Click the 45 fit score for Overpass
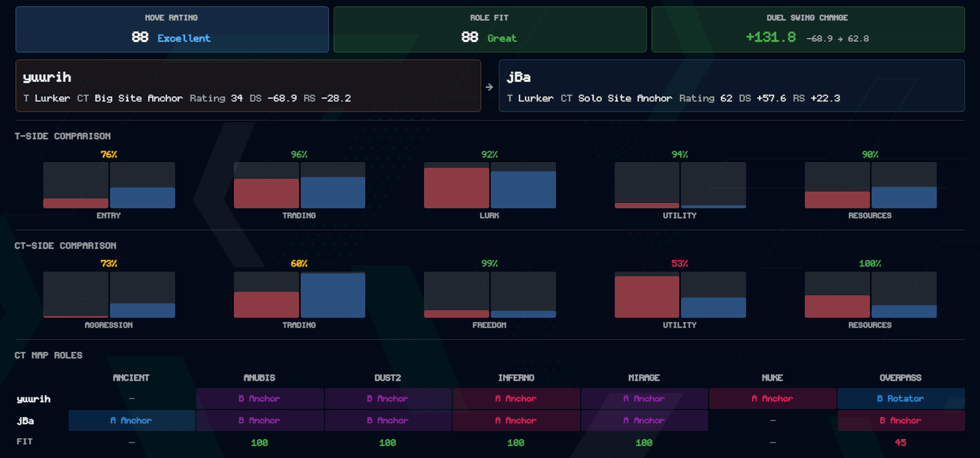Screen dimensions: 980x458 901,443
